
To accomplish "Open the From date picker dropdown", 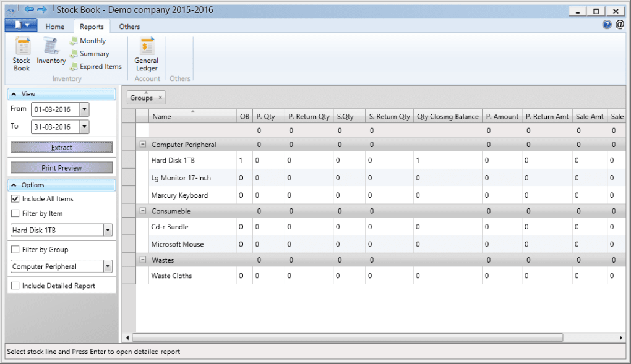I will 85,108.
